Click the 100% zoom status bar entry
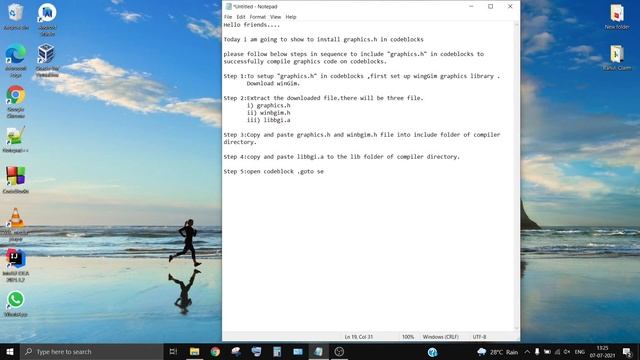The height and width of the screenshot is (360, 640). 408,337
